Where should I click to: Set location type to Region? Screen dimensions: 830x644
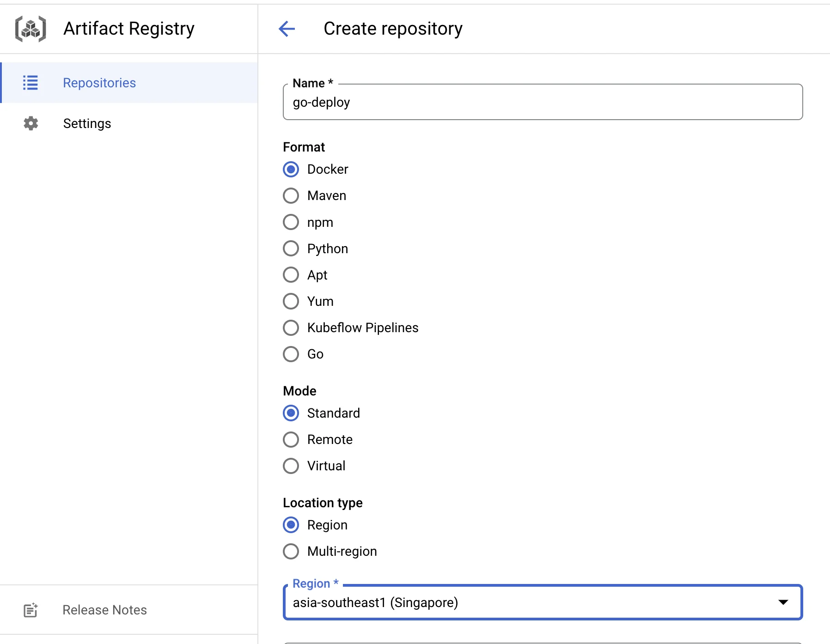(x=291, y=525)
